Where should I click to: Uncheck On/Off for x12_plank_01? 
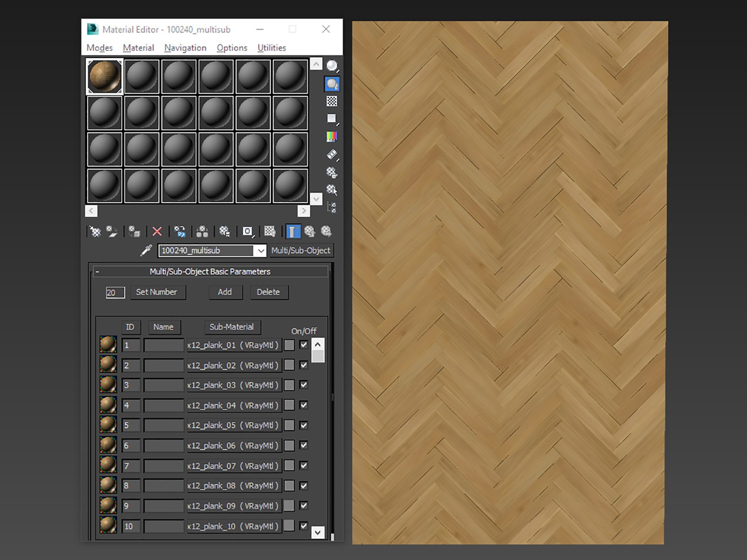[x=304, y=344]
